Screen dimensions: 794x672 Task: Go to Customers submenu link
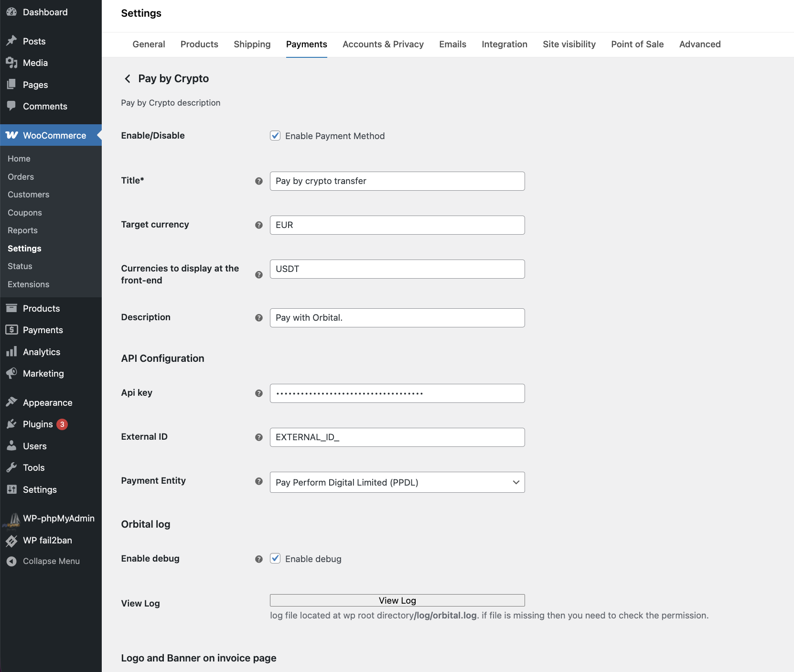(x=29, y=195)
